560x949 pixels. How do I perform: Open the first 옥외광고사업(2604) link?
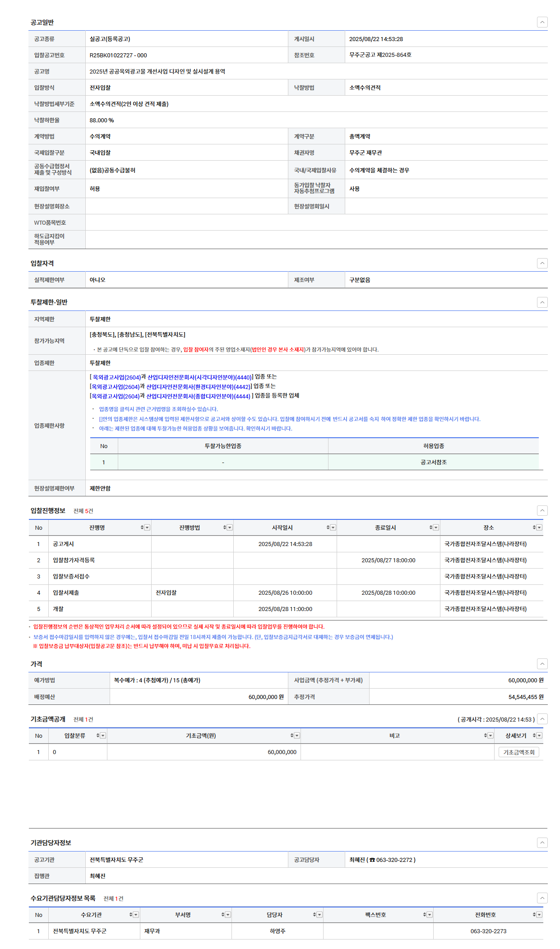[x=116, y=377]
